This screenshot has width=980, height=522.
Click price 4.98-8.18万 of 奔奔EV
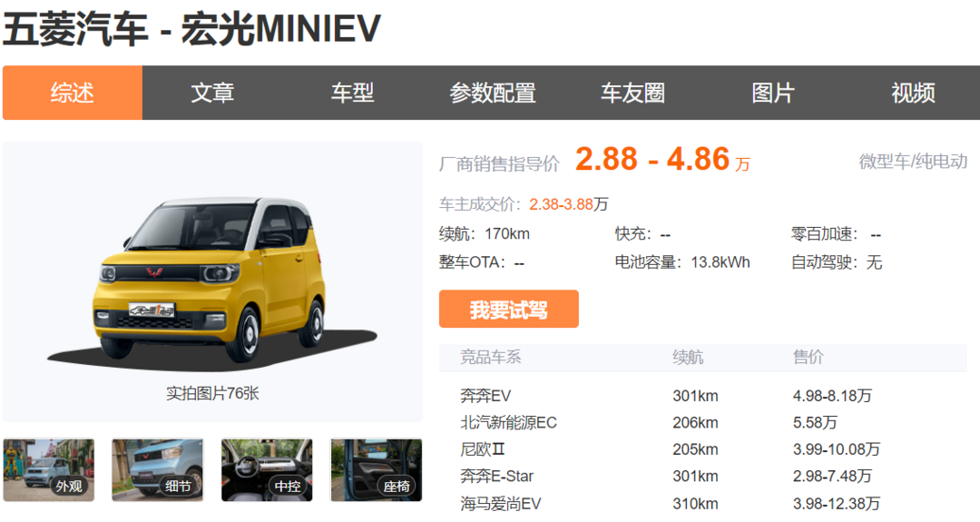(x=832, y=396)
